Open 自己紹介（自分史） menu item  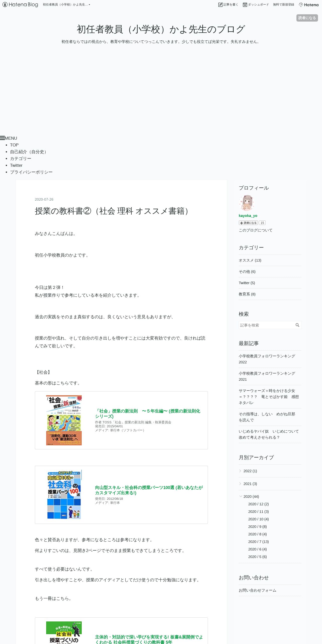coord(29,152)
